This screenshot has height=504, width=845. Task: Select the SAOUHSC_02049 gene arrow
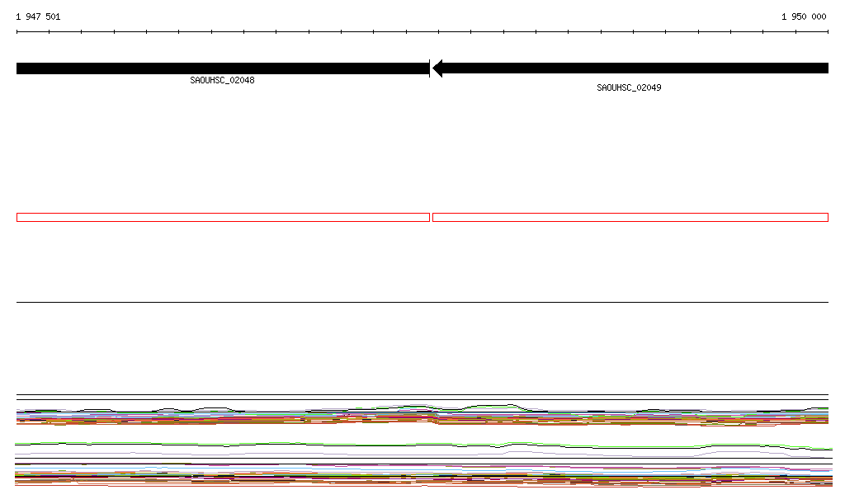tap(630, 68)
